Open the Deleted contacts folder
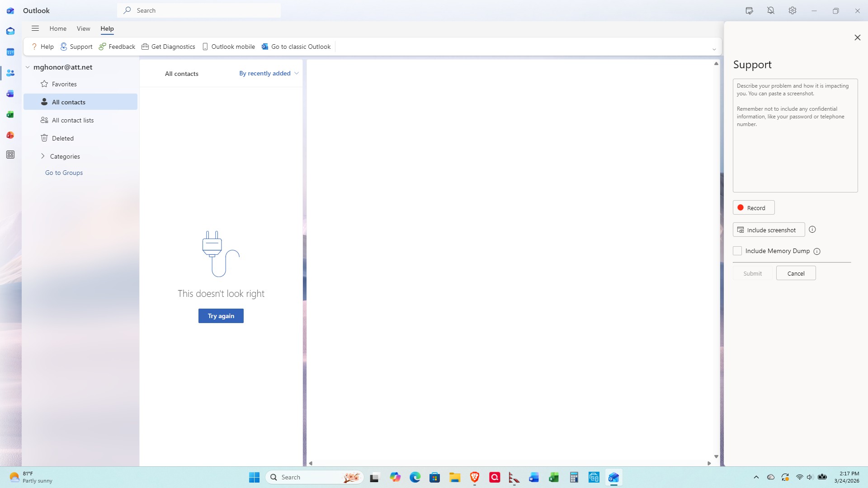 [x=80, y=138]
